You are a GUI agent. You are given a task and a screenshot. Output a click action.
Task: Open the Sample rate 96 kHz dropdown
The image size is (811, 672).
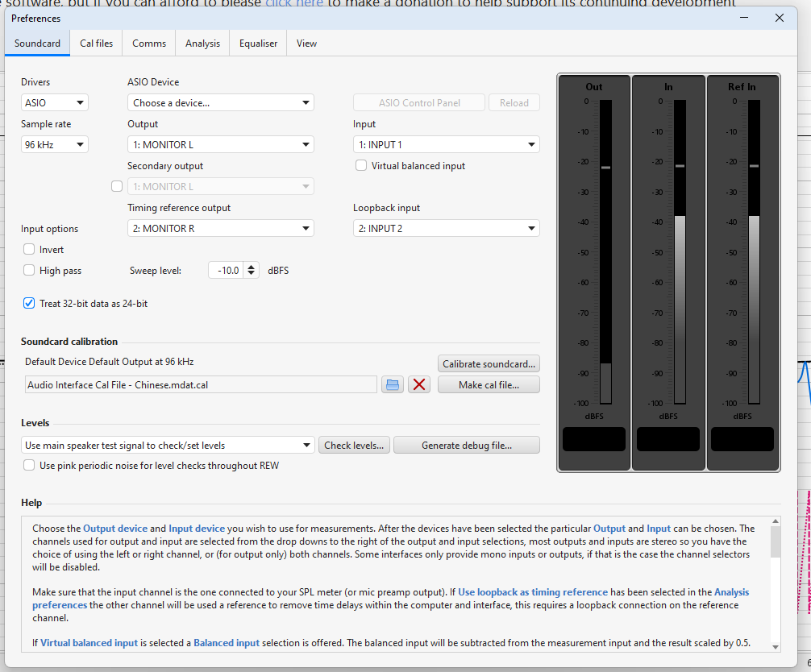tap(54, 144)
